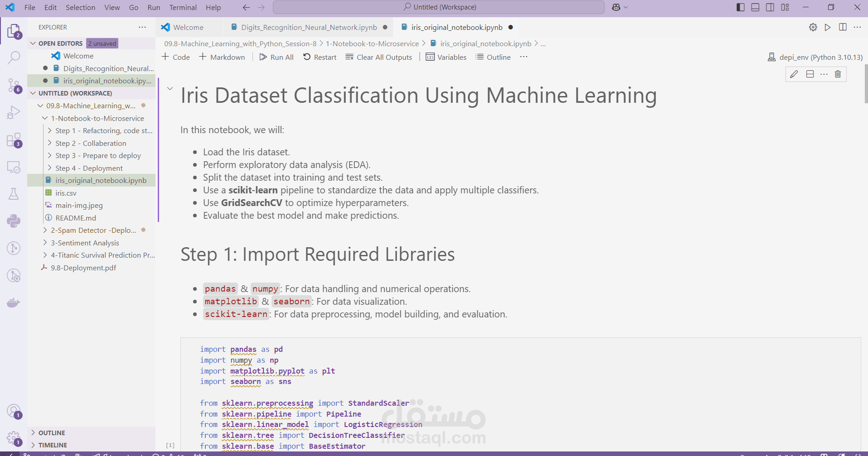Select the Docker icon in the activity bar
Screen dimensions: 868x456
14,302
